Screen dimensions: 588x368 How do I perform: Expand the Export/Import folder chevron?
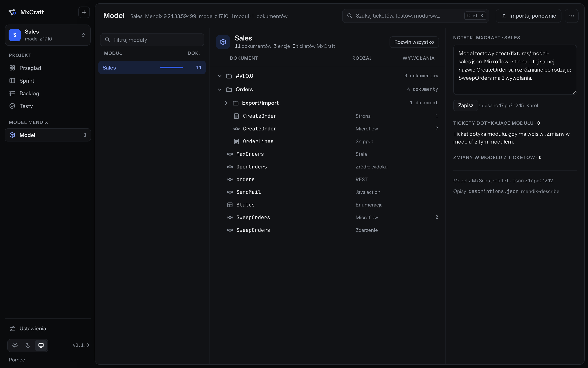coord(226,103)
